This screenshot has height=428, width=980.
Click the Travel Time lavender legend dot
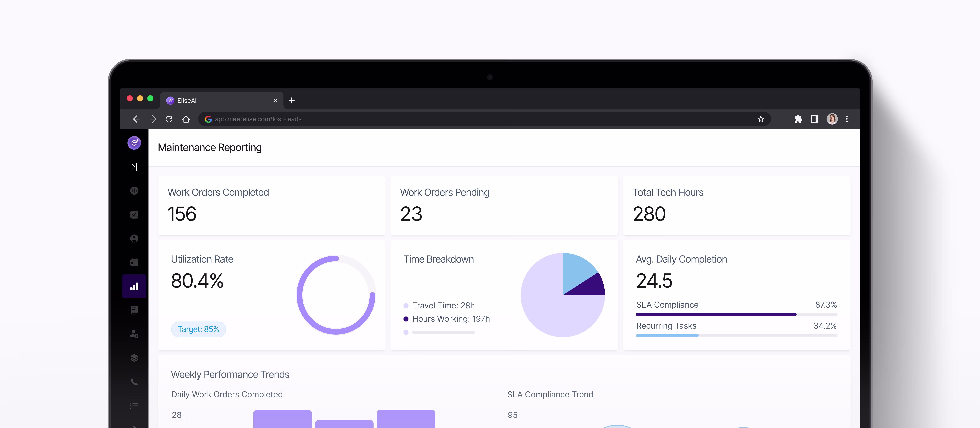click(x=406, y=305)
